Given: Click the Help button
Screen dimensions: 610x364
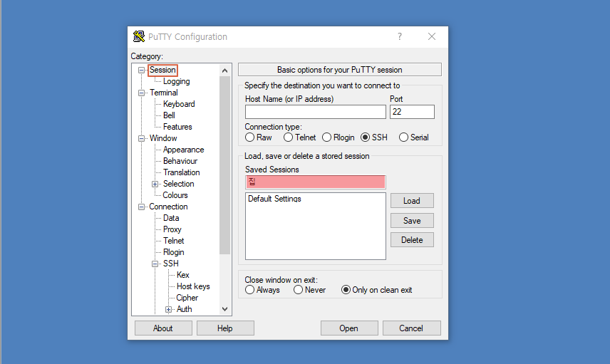Looking at the screenshot, I should pyautogui.click(x=225, y=328).
